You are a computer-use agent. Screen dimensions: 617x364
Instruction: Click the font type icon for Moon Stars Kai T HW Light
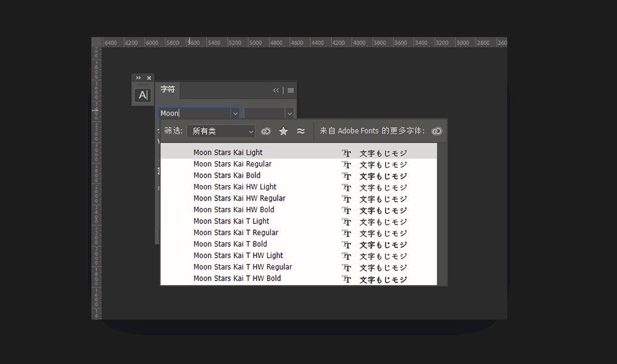coord(346,256)
